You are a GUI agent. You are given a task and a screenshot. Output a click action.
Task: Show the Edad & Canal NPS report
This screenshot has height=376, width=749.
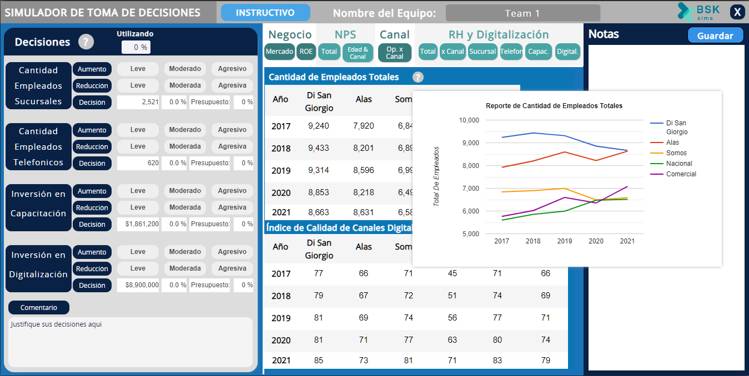point(358,53)
